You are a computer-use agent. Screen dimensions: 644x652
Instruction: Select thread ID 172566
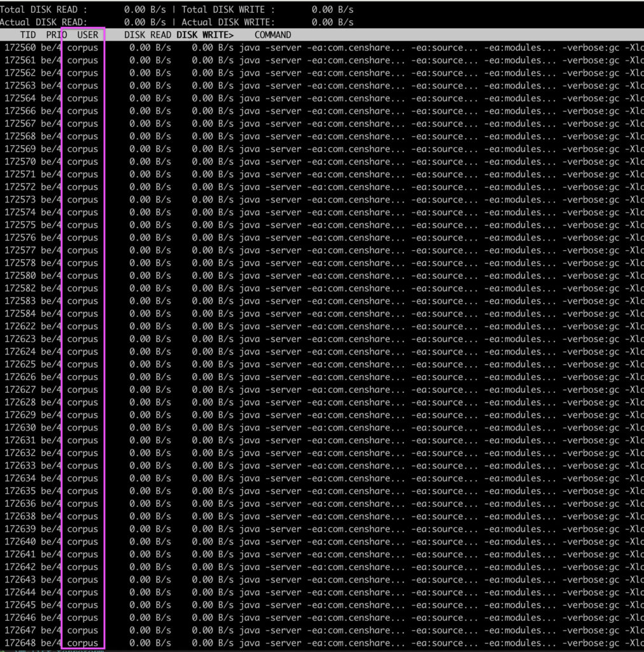(20, 111)
